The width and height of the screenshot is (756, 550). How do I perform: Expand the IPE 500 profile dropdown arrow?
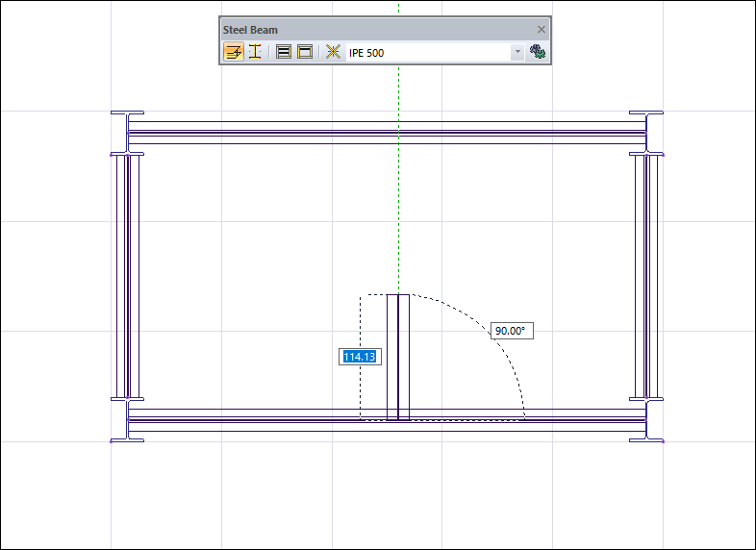(x=517, y=53)
